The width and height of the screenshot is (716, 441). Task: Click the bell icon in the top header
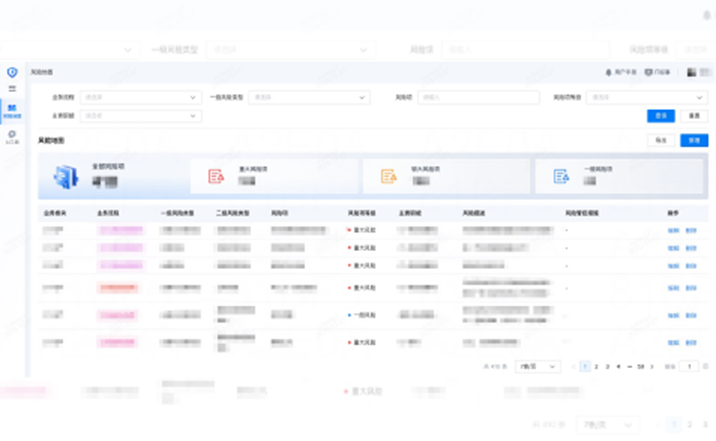tap(609, 72)
